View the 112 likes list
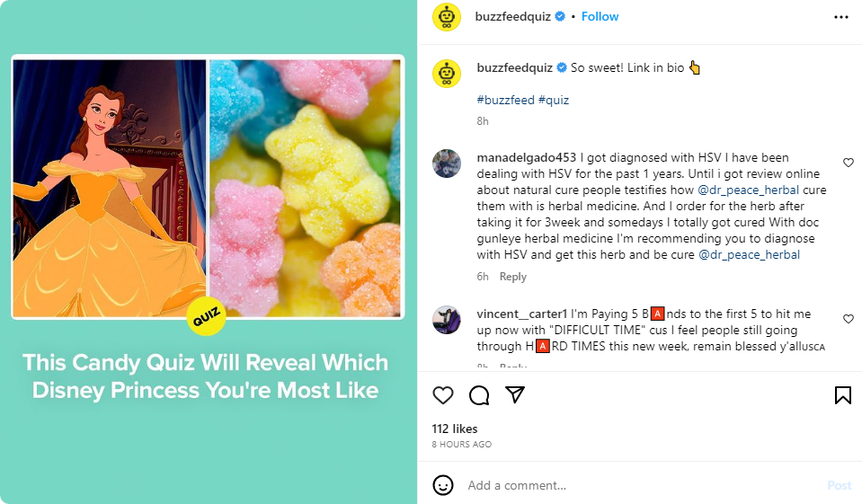Viewport: 862px width, 504px height. click(455, 429)
